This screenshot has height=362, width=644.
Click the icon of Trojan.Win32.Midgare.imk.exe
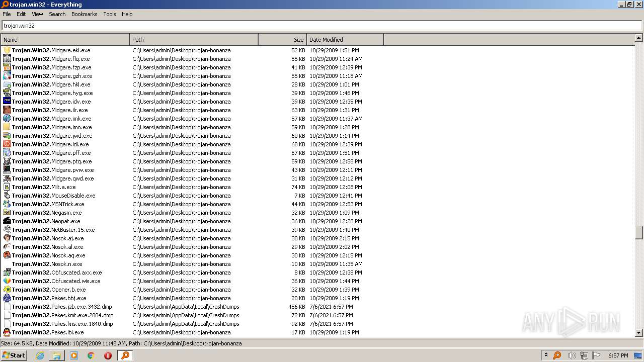[x=7, y=119]
